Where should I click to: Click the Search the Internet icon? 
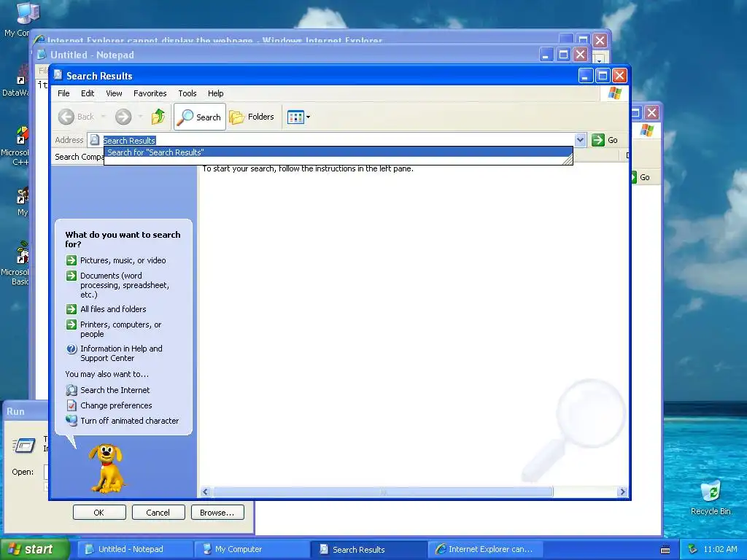point(71,390)
